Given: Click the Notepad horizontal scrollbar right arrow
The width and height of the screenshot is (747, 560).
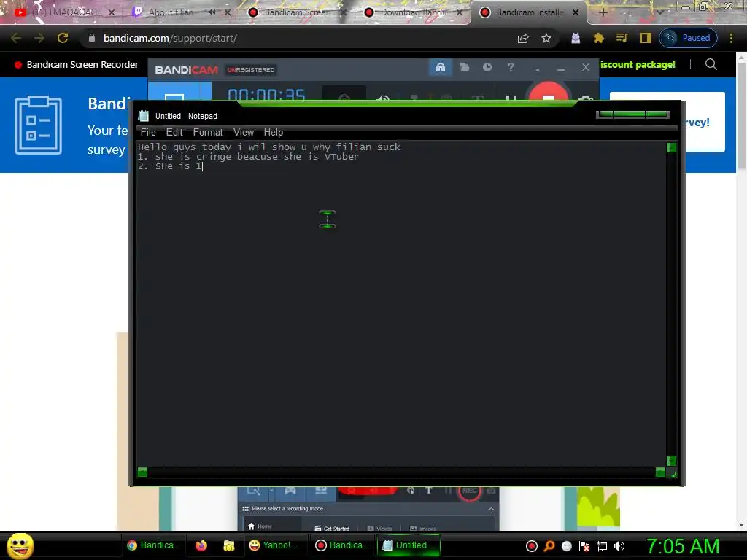Looking at the screenshot, I should point(660,472).
